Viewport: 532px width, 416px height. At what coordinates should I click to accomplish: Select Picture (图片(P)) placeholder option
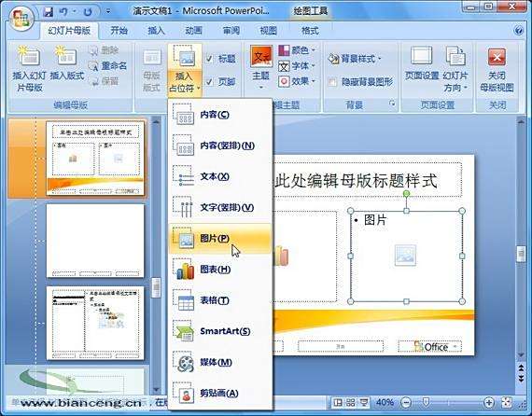tap(220, 239)
